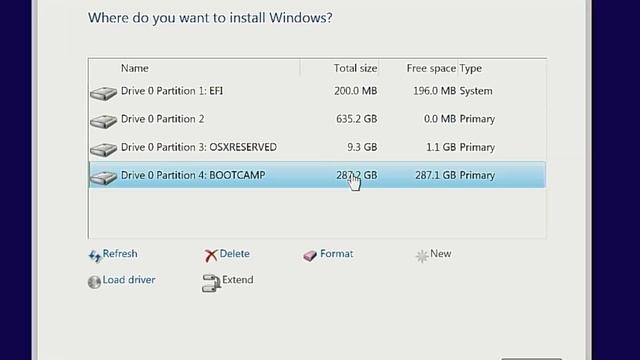Choose the Delete link

pyautogui.click(x=235, y=253)
